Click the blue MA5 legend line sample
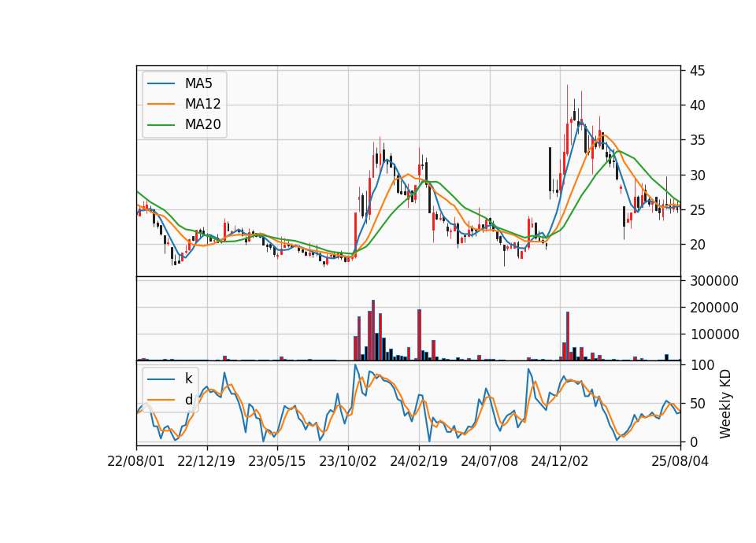This screenshot has width=756, height=543. (161, 83)
